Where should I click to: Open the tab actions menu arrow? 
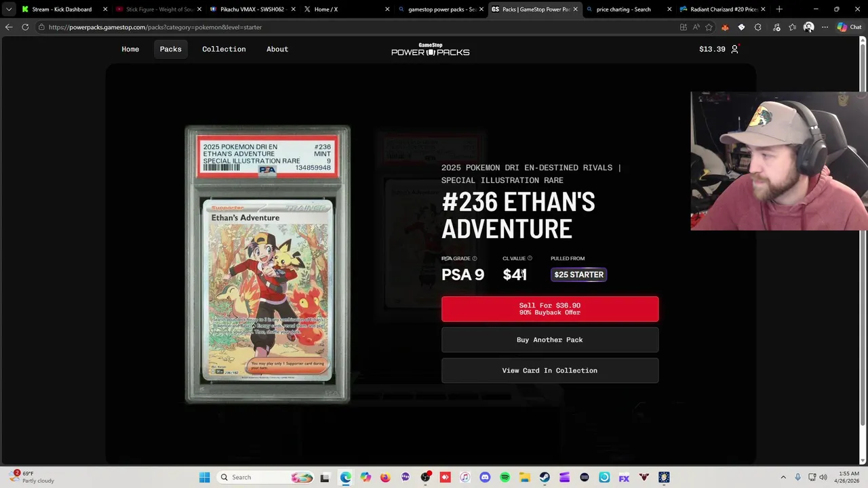click(9, 9)
